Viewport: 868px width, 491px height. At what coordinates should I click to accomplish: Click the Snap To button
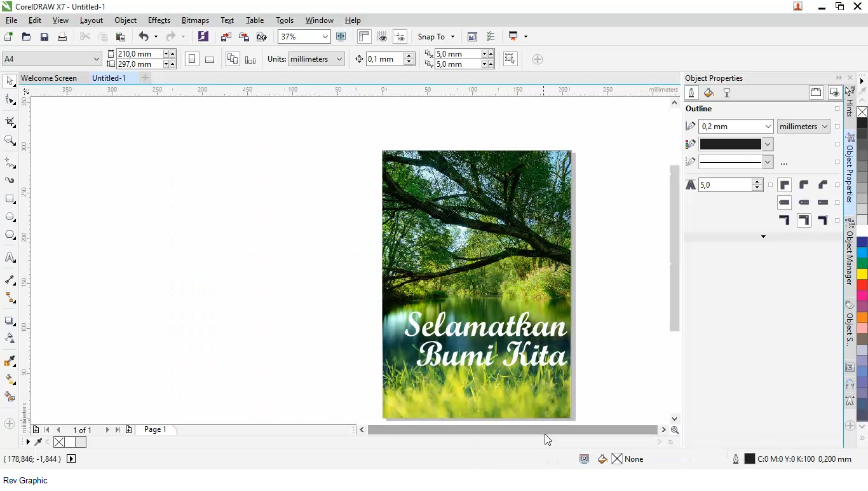[x=431, y=37]
